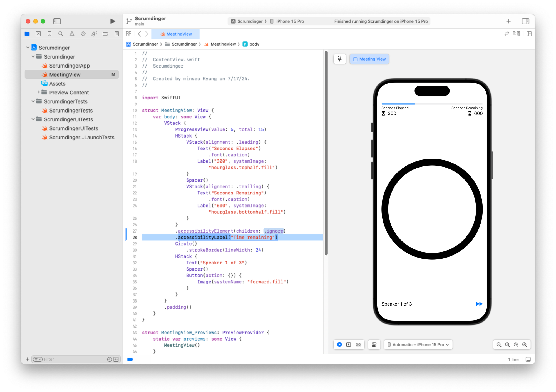Toggle the left navigator sidebar
The height and width of the screenshot is (392, 556).
57,21
